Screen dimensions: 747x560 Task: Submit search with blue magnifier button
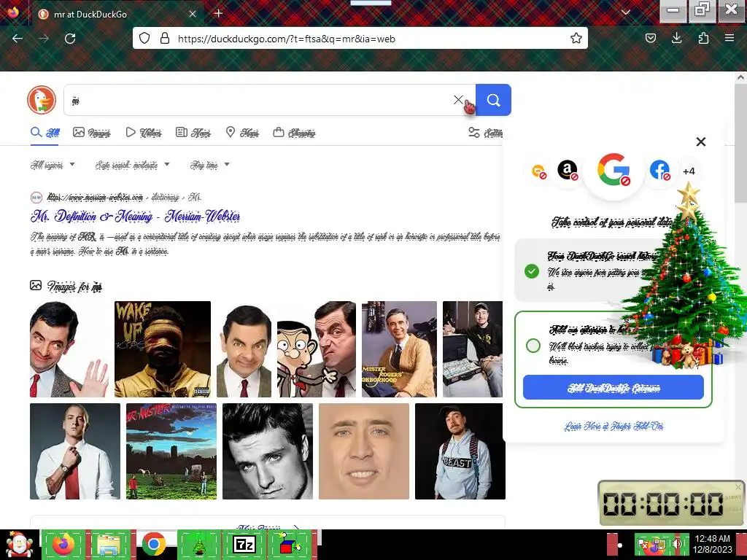pyautogui.click(x=493, y=100)
